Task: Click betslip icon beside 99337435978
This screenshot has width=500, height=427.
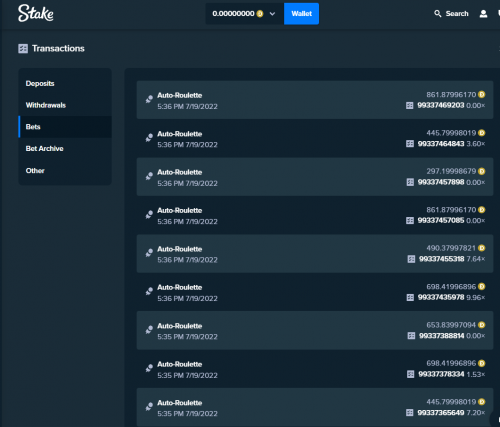Action: (410, 297)
